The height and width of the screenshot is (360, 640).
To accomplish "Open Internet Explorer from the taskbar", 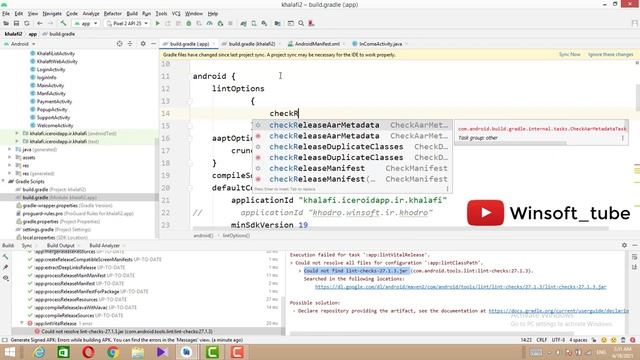I will (x=39, y=352).
